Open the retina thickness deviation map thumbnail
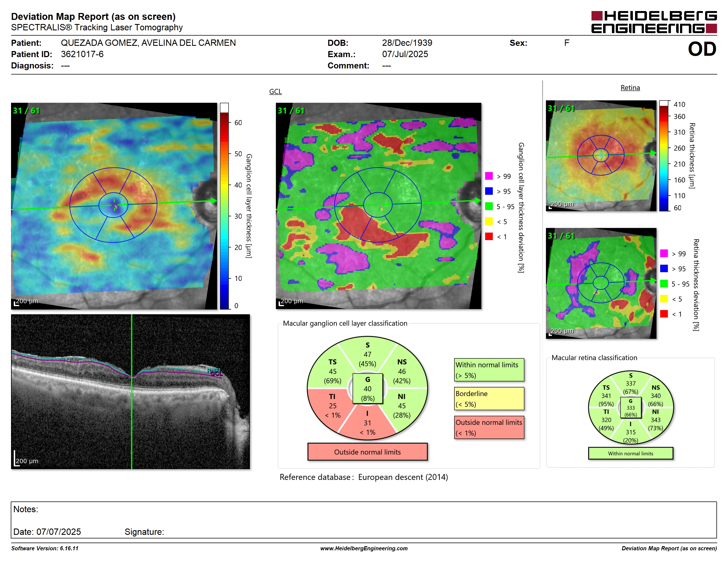 [x=601, y=283]
